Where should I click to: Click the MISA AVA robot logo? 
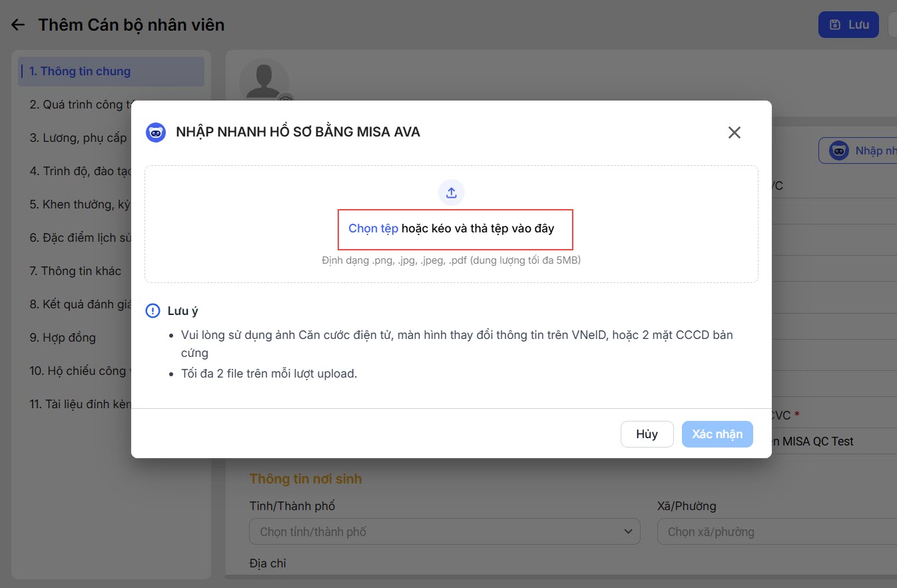(156, 133)
